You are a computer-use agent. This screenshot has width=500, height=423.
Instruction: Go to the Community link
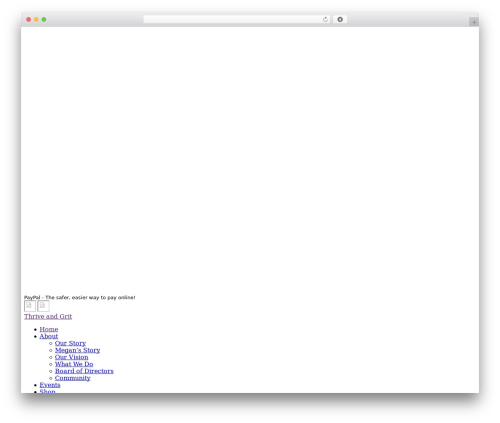[73, 378]
